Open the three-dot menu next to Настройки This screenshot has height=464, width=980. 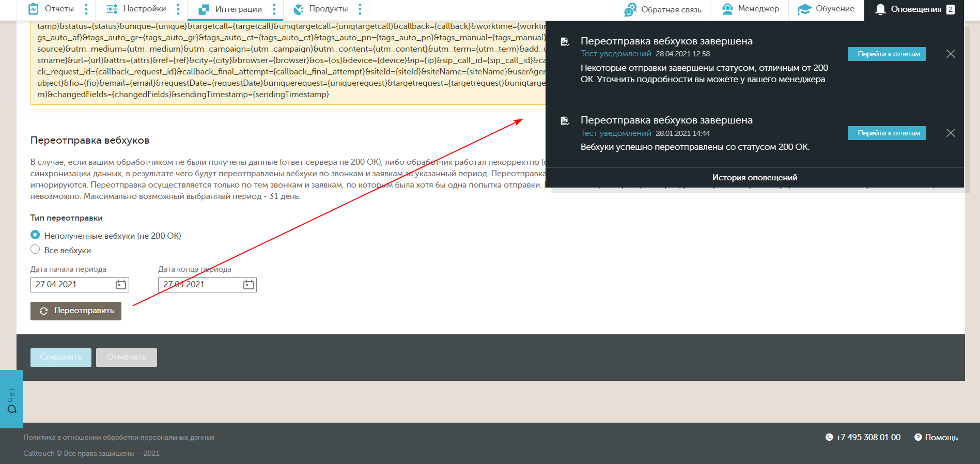coord(178,9)
